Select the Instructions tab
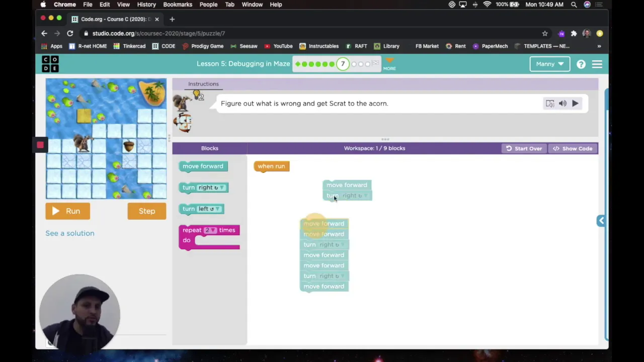 [203, 84]
